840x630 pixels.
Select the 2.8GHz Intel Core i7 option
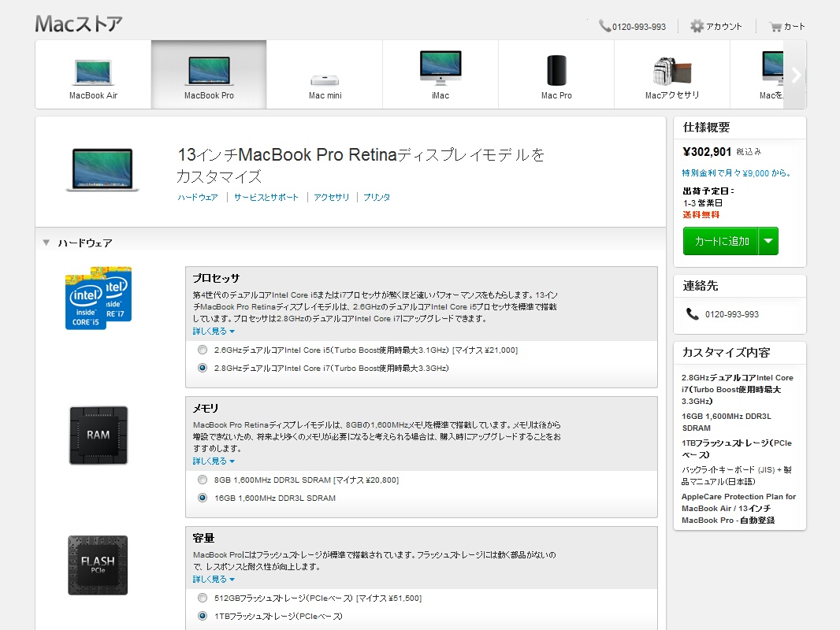(x=203, y=369)
